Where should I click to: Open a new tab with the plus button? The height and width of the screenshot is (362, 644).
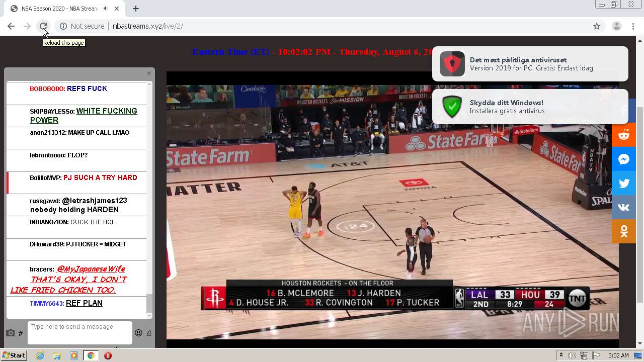click(136, 9)
